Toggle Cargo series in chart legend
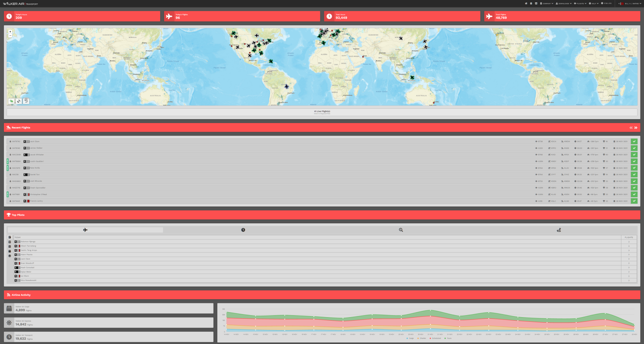 pyautogui.click(x=410, y=338)
